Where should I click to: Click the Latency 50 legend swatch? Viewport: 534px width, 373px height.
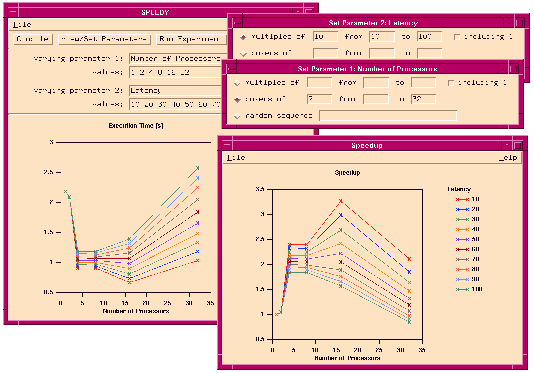463,239
